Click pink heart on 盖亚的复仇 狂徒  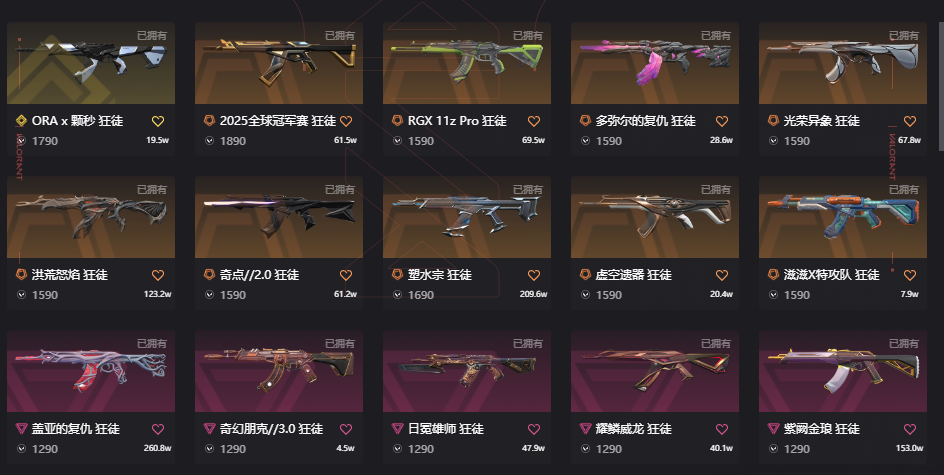coord(158,429)
